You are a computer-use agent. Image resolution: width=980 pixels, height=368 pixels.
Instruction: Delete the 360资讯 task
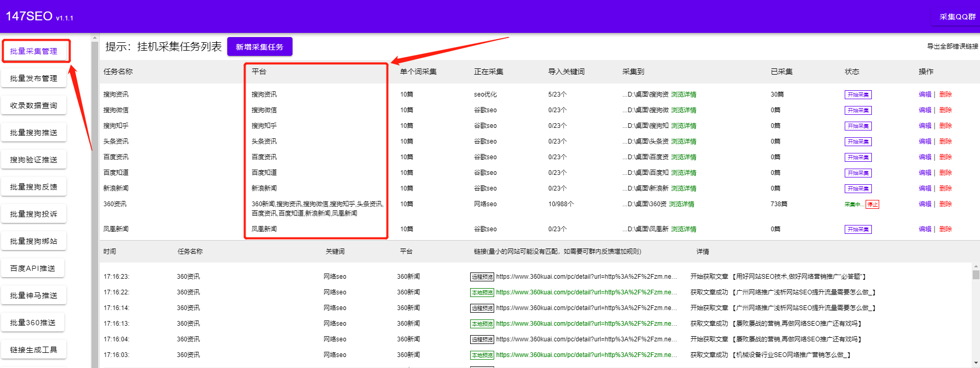(x=946, y=204)
